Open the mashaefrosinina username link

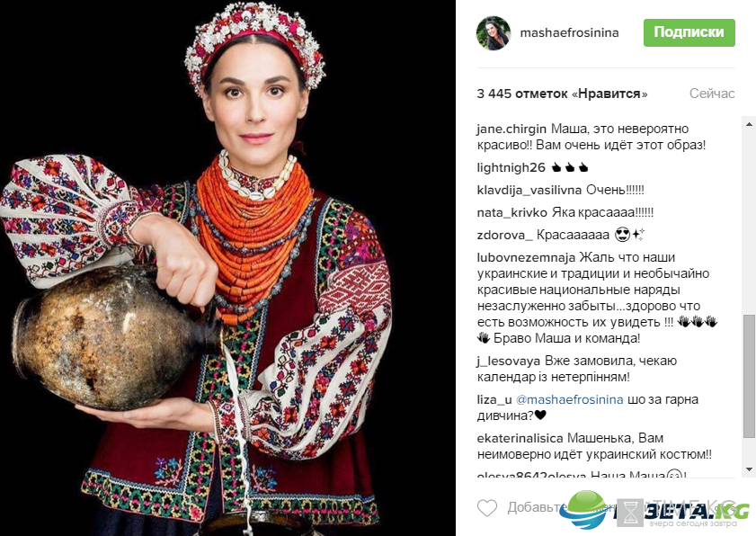tap(569, 32)
